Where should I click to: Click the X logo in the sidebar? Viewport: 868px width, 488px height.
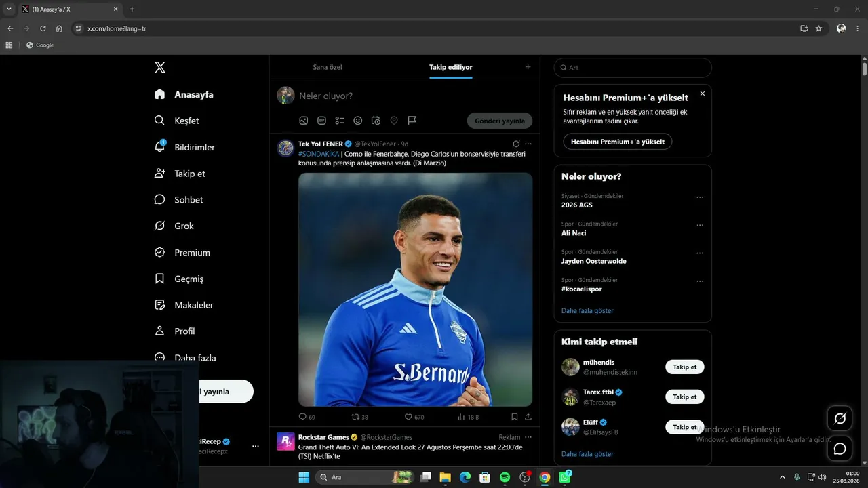click(x=160, y=67)
